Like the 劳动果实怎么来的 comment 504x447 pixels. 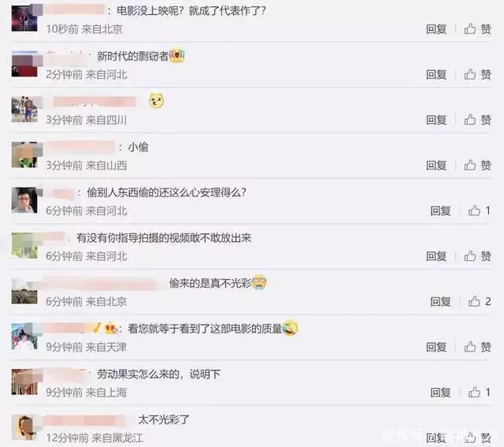[480, 392]
